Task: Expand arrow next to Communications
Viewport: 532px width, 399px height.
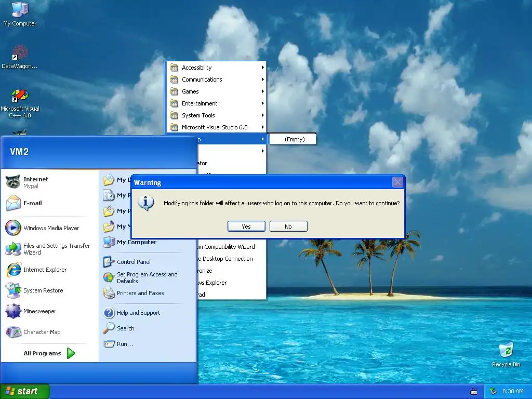Action: [x=262, y=79]
